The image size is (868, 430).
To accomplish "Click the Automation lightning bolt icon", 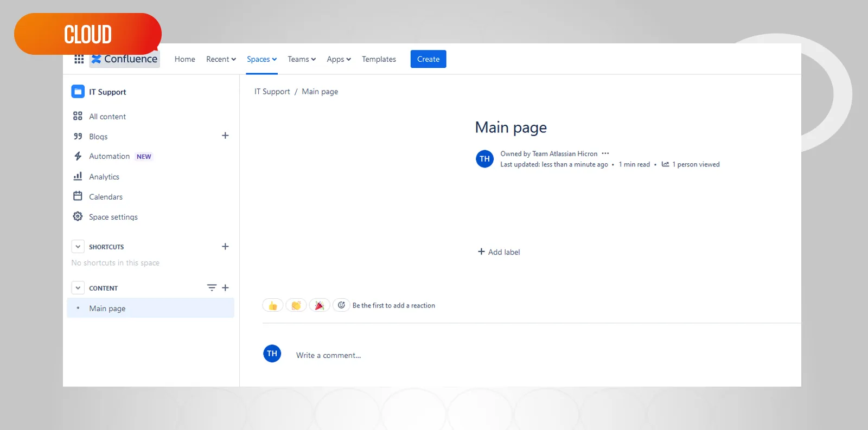I will [x=78, y=156].
